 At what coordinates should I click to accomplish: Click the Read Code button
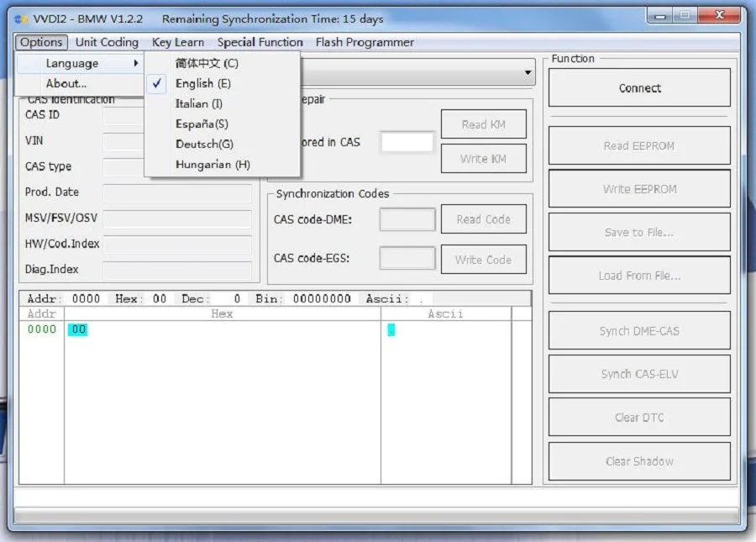click(484, 219)
